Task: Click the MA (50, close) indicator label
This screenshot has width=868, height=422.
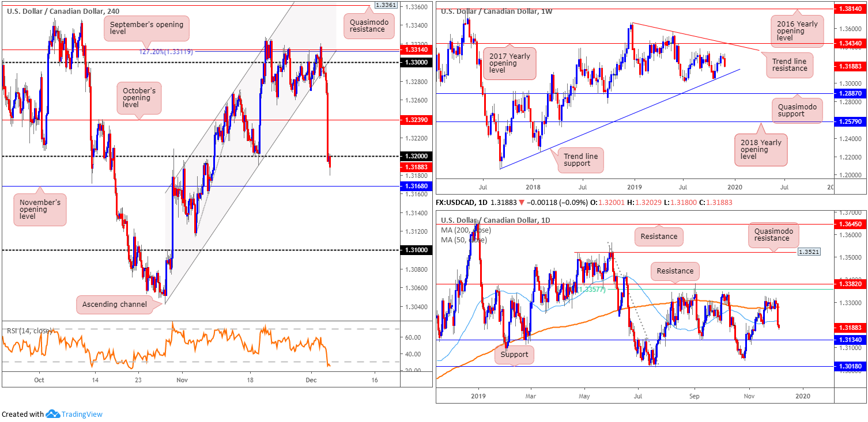Action: pyautogui.click(x=463, y=240)
